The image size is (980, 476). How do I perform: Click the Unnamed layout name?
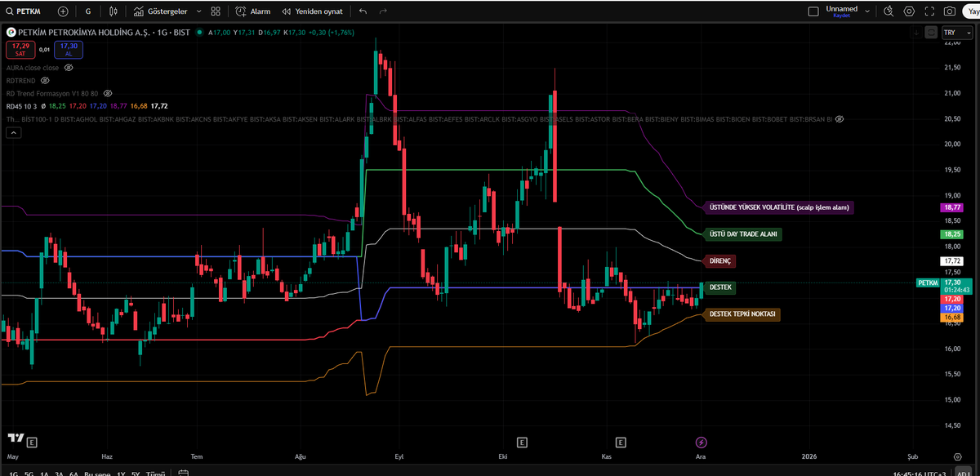point(841,8)
